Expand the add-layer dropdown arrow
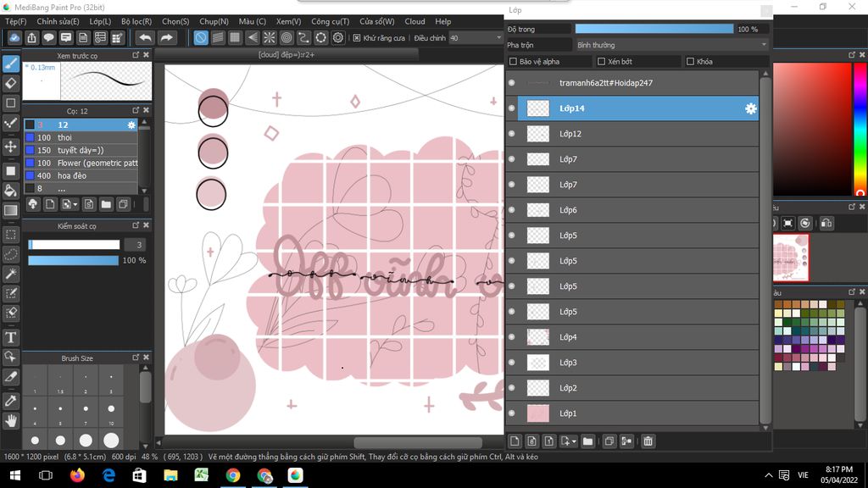 pos(574,441)
